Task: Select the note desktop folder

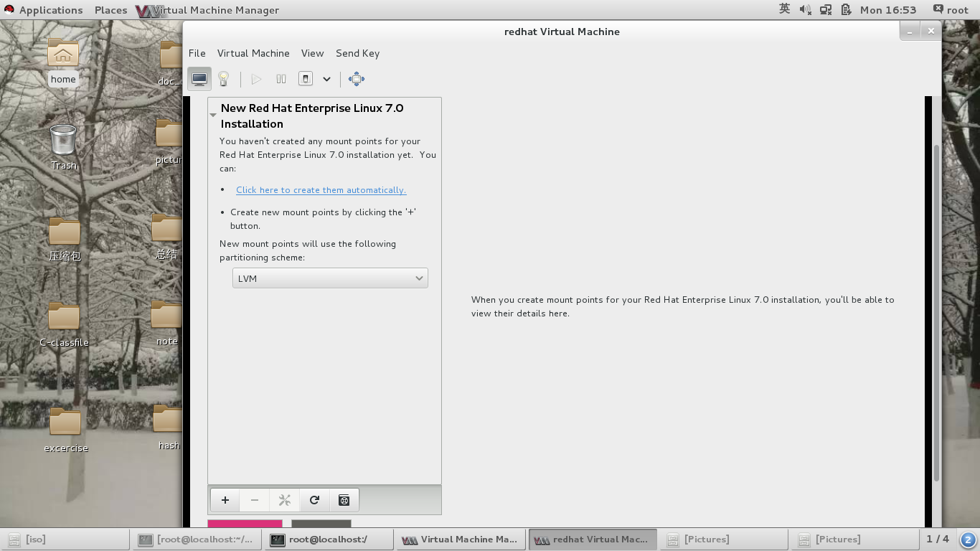Action: tap(167, 324)
